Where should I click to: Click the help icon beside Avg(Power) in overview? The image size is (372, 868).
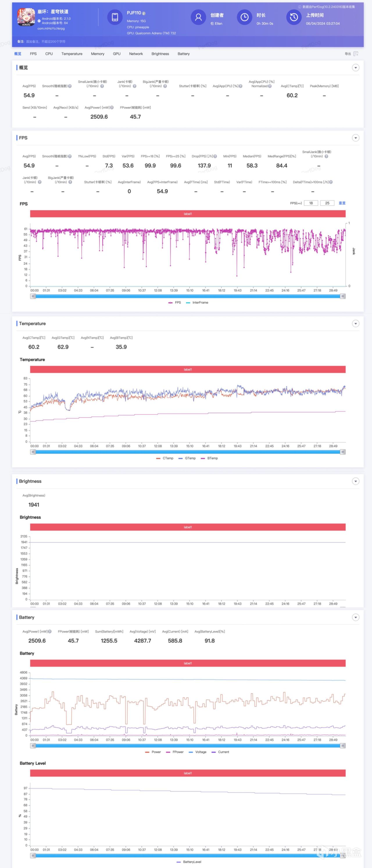(112, 107)
